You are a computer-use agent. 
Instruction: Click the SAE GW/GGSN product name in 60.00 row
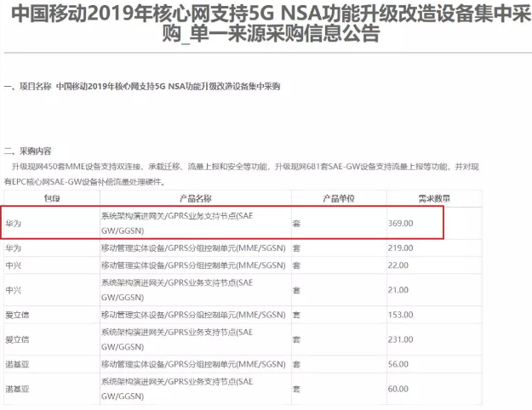pyautogui.click(x=177, y=389)
